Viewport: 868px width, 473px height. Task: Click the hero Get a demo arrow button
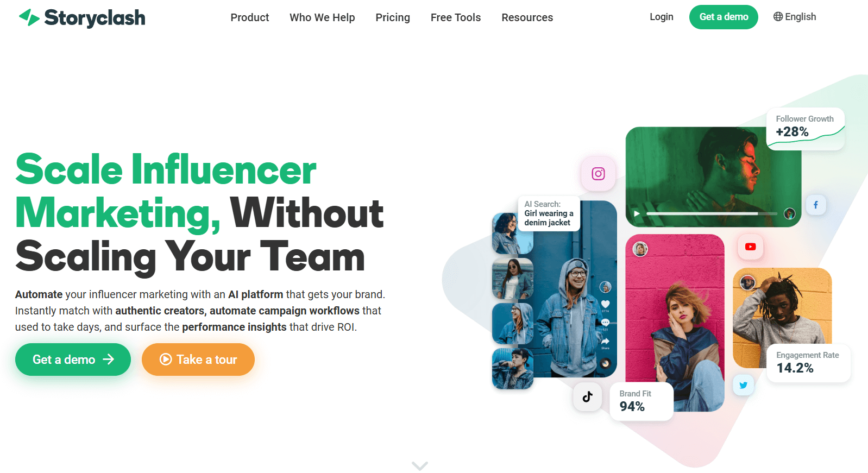73,360
